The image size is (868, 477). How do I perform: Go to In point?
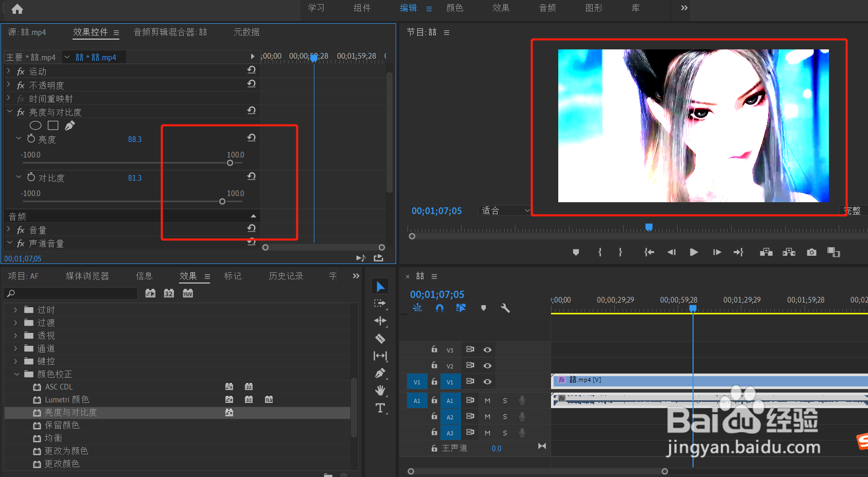(649, 252)
